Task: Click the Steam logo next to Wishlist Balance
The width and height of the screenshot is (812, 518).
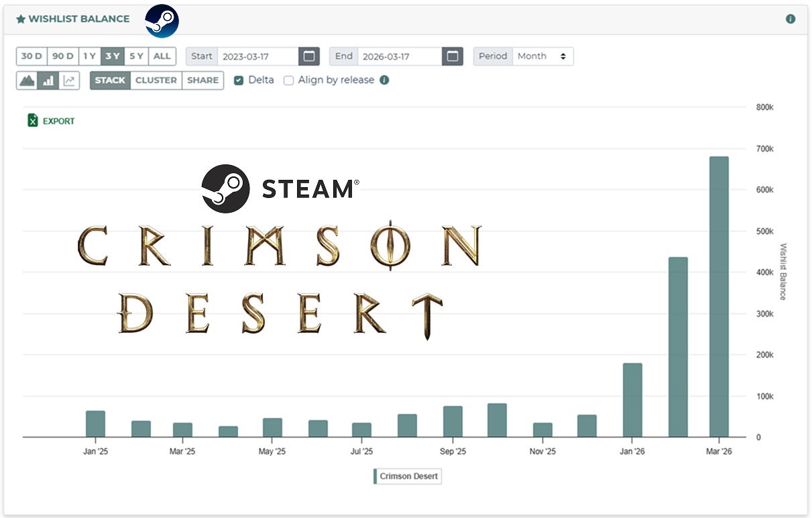Action: coord(162,20)
